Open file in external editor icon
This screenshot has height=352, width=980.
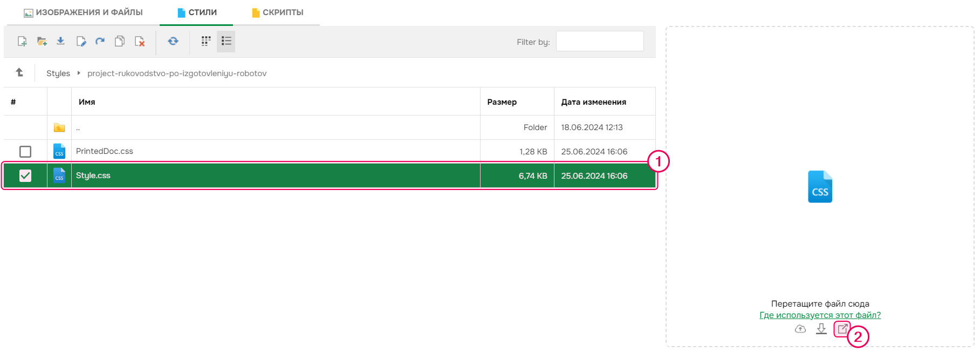(x=842, y=329)
